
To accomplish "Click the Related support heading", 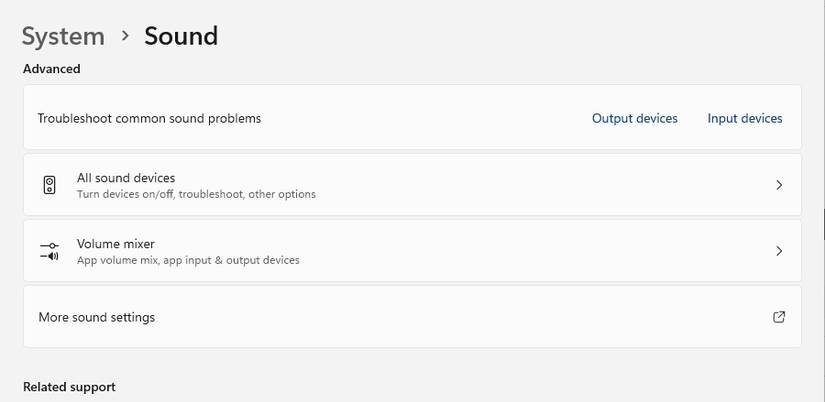I will click(x=69, y=387).
